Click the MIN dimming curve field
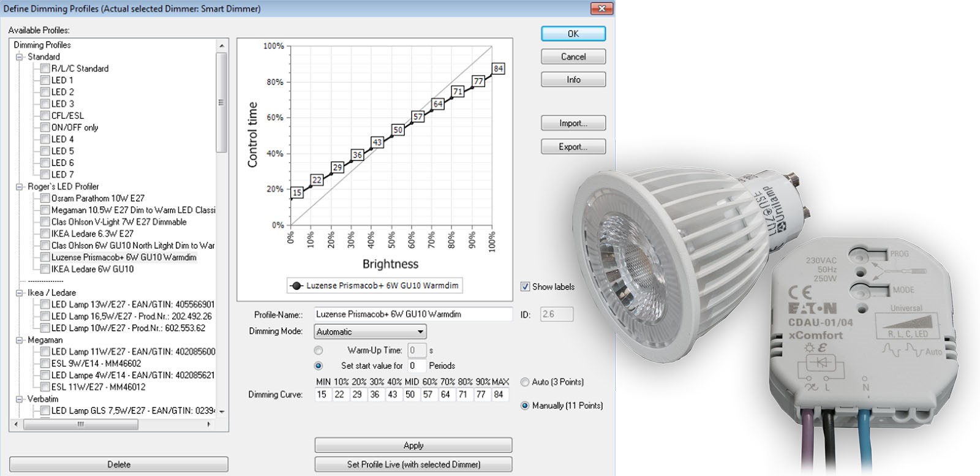This screenshot has width=980, height=476. click(x=323, y=395)
